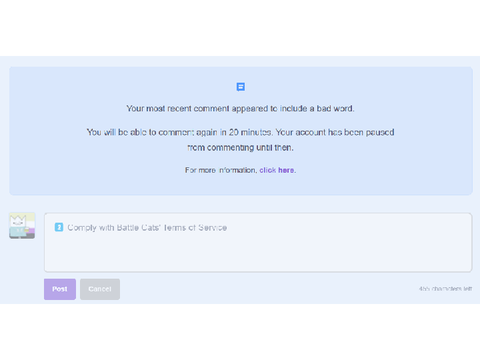480x360 pixels.
Task: Click the characters left counter
Action: click(445, 289)
